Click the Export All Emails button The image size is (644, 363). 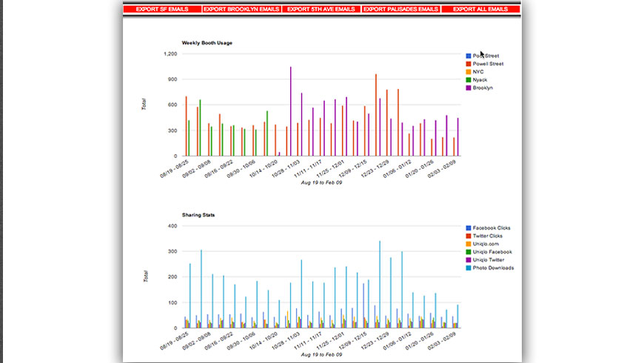pos(480,9)
